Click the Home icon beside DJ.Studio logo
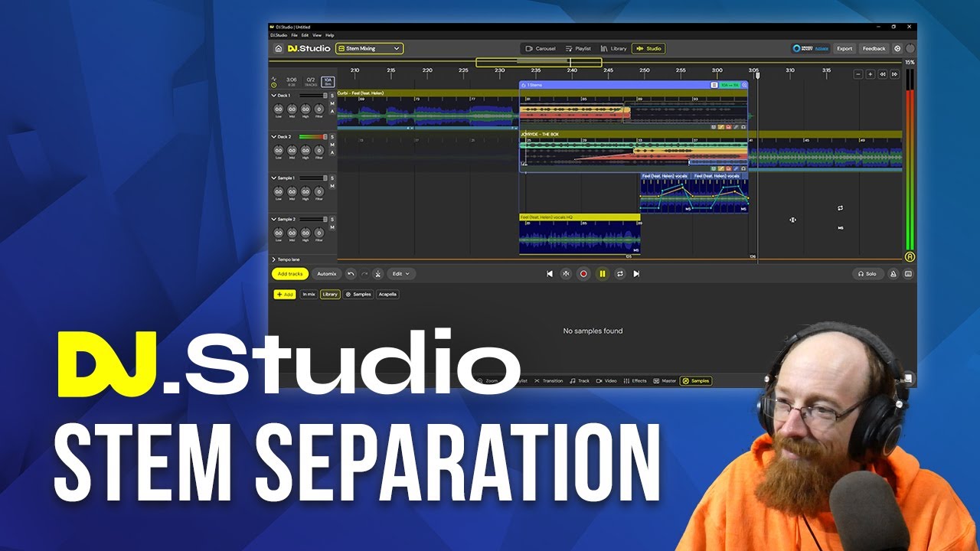This screenshot has height=551, width=980. [x=279, y=48]
